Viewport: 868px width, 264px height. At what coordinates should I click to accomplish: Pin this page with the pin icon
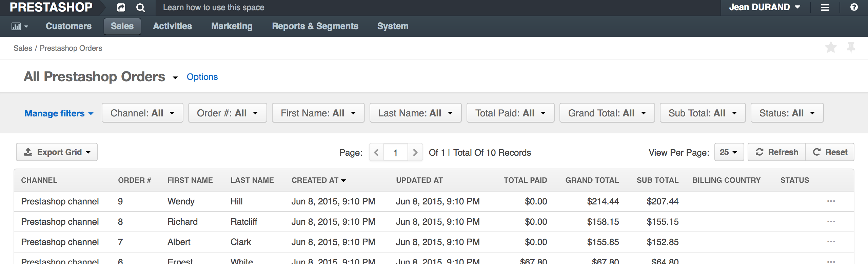[x=851, y=47]
